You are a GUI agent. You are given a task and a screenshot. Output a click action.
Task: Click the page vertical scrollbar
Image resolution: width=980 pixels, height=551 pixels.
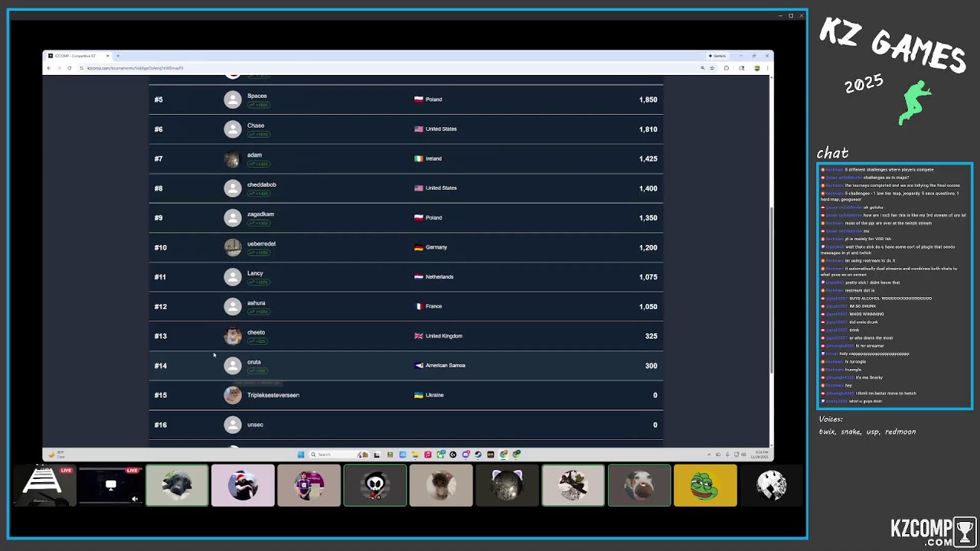click(x=771, y=289)
